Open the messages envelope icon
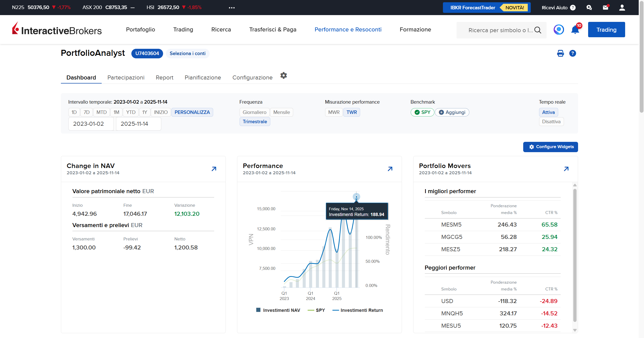Viewport: 644px width, 338px height. pyautogui.click(x=605, y=7)
